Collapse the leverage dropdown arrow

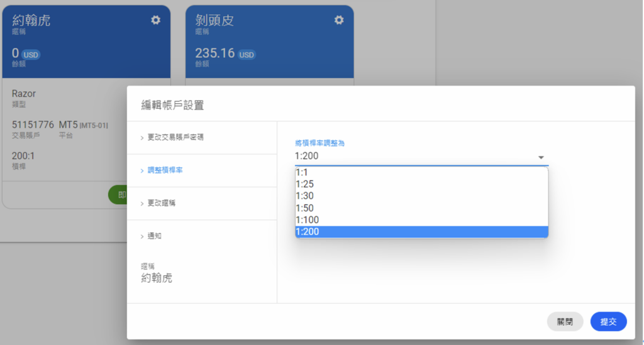pos(541,157)
